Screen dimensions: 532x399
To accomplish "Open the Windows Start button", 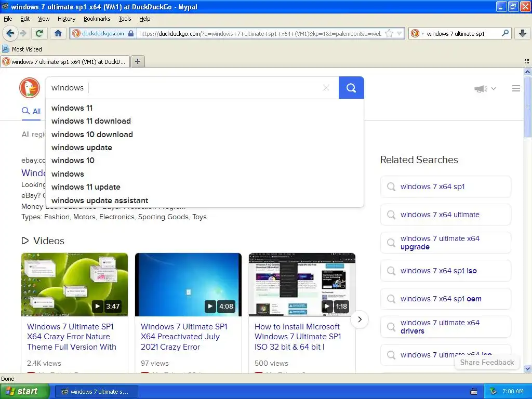I will [25, 391].
